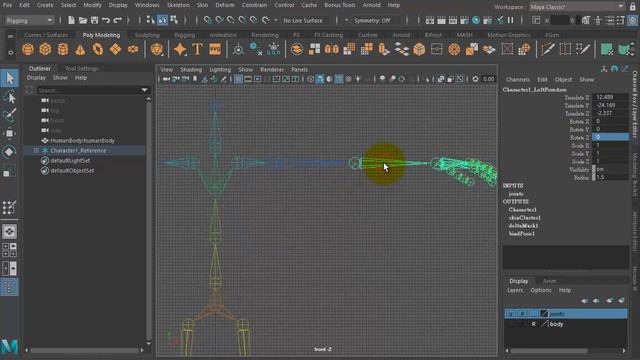This screenshot has height=360, width=640.
Task: Click the Open Scene folder icon
Action: click(83, 20)
